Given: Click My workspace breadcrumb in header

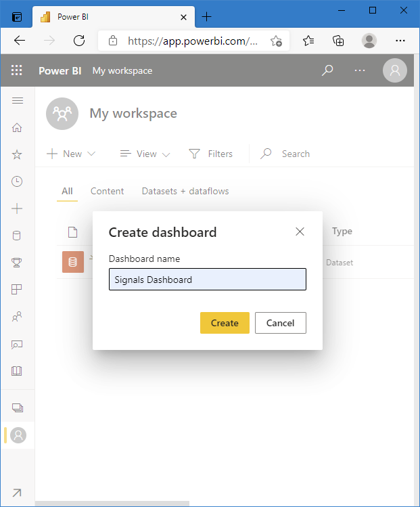Looking at the screenshot, I should tap(122, 70).
